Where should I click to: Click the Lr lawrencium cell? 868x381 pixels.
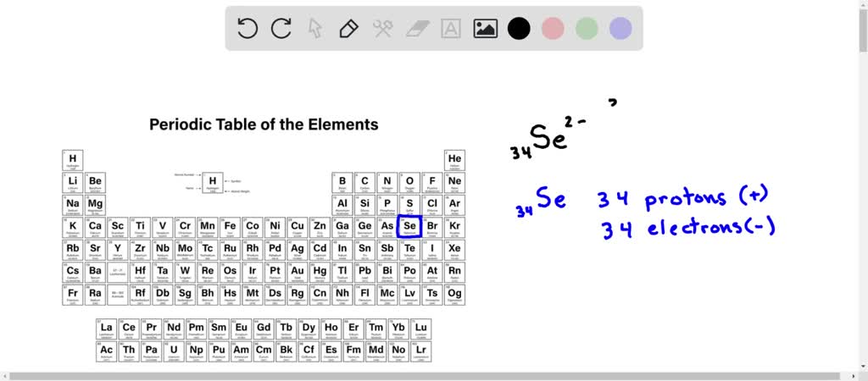tap(420, 351)
